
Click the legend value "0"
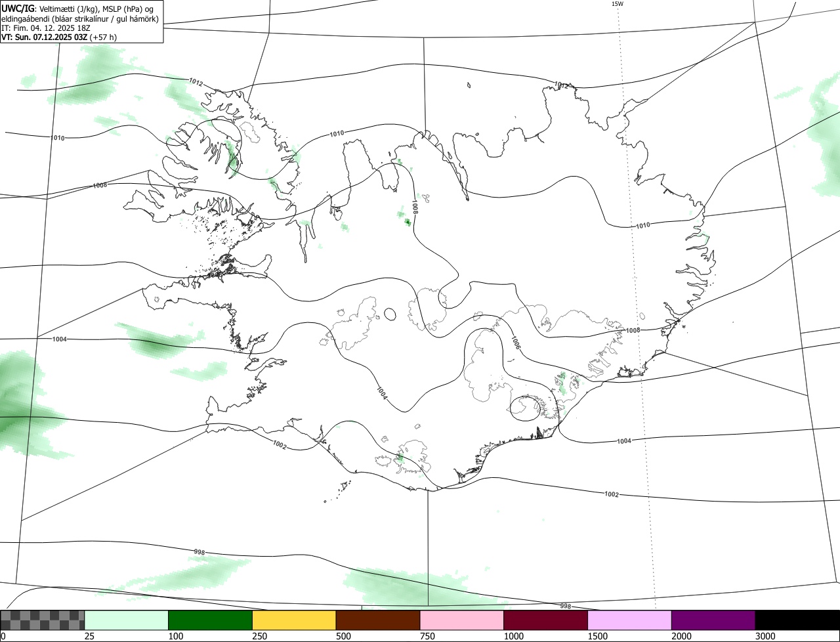click(3, 636)
